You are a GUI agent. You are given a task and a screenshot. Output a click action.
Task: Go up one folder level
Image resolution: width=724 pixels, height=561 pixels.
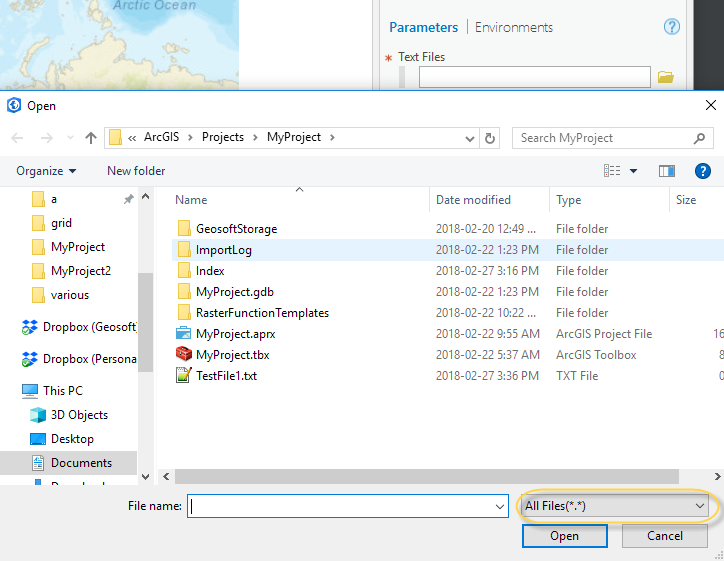pos(91,138)
